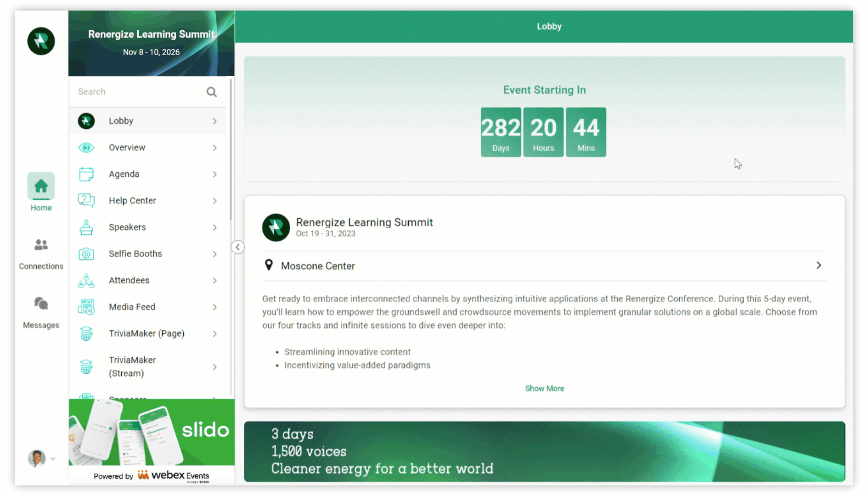Click the Lobby logo icon in menu
Viewport: 868px width, 496px height.
pyautogui.click(x=86, y=121)
